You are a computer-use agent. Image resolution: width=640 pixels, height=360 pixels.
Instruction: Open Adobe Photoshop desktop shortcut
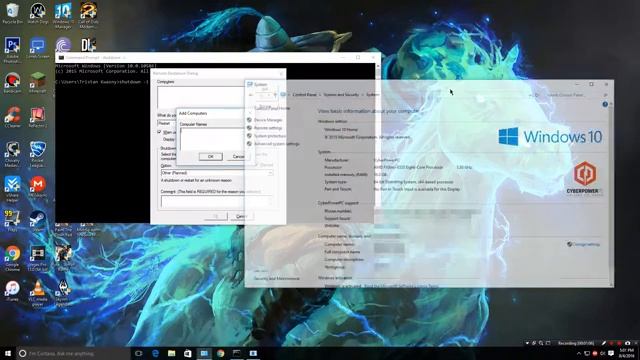pyautogui.click(x=12, y=50)
